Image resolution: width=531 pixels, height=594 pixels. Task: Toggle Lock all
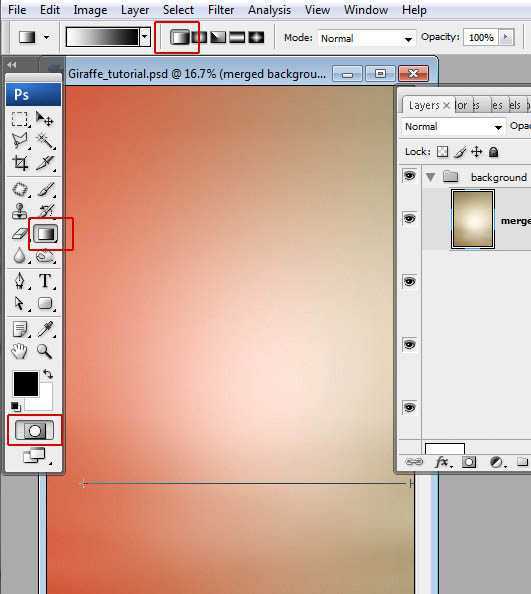493,152
